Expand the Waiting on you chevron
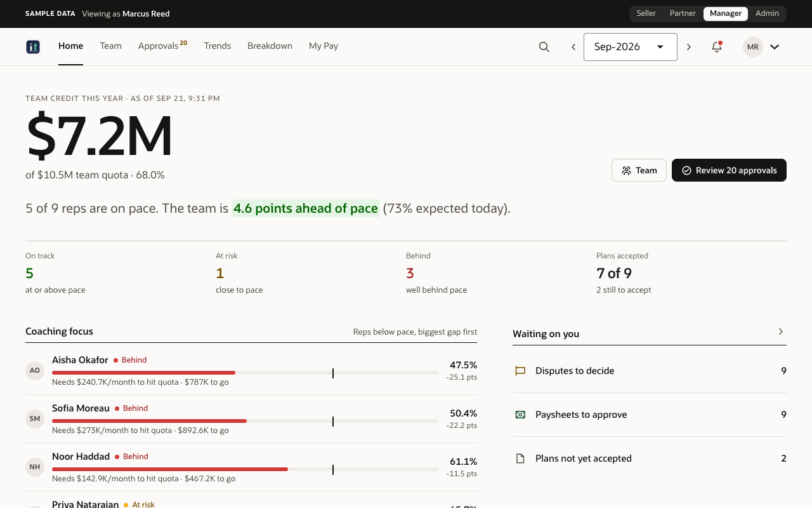This screenshot has width=812, height=508. 781,331
